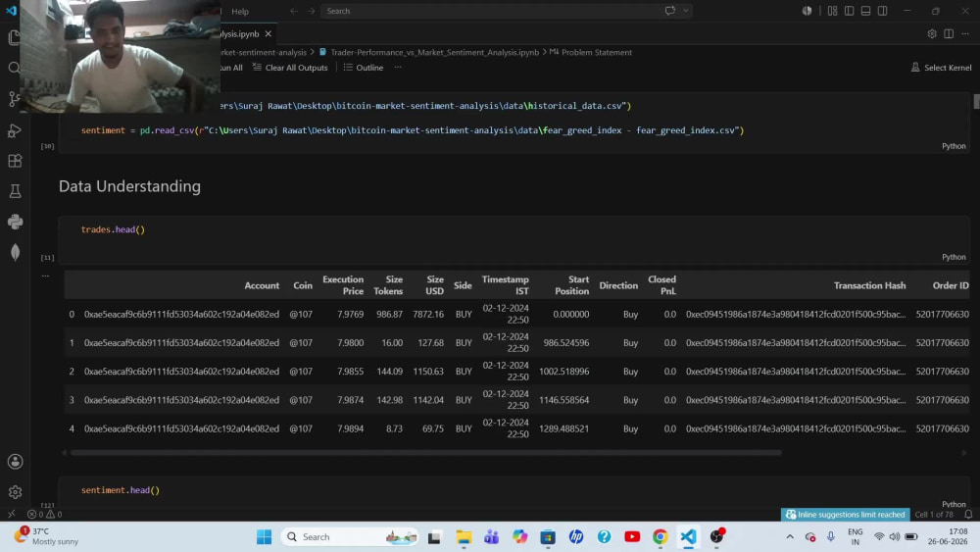
Task: Open Explorer files view
Action: pos(15,37)
